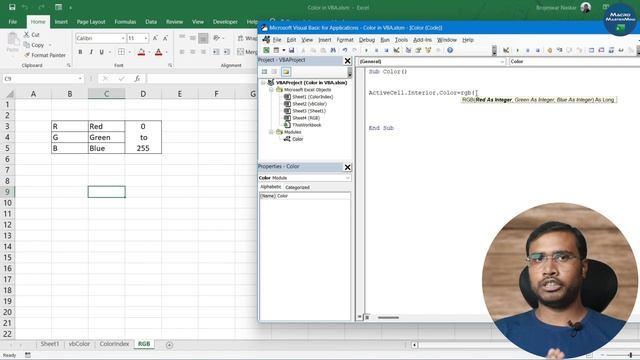The image size is (640, 360).
Task: Collapse the Microsoft Excel Objects folder
Action: [271, 90]
